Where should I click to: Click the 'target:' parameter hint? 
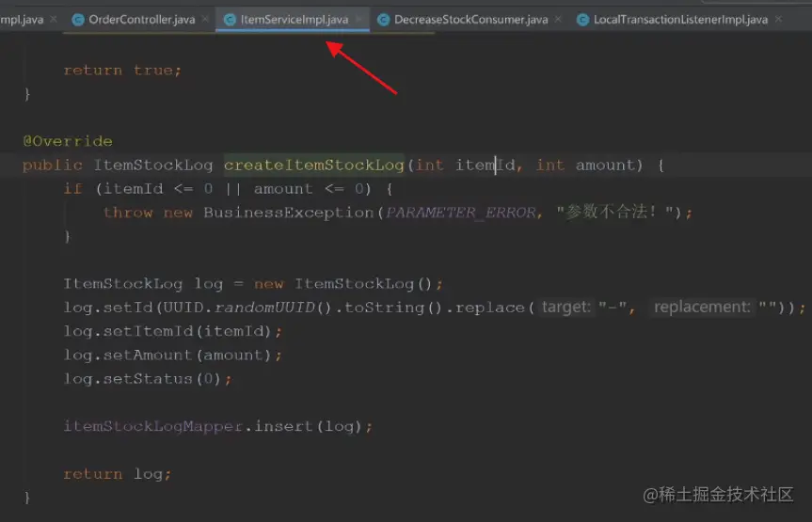click(x=566, y=308)
